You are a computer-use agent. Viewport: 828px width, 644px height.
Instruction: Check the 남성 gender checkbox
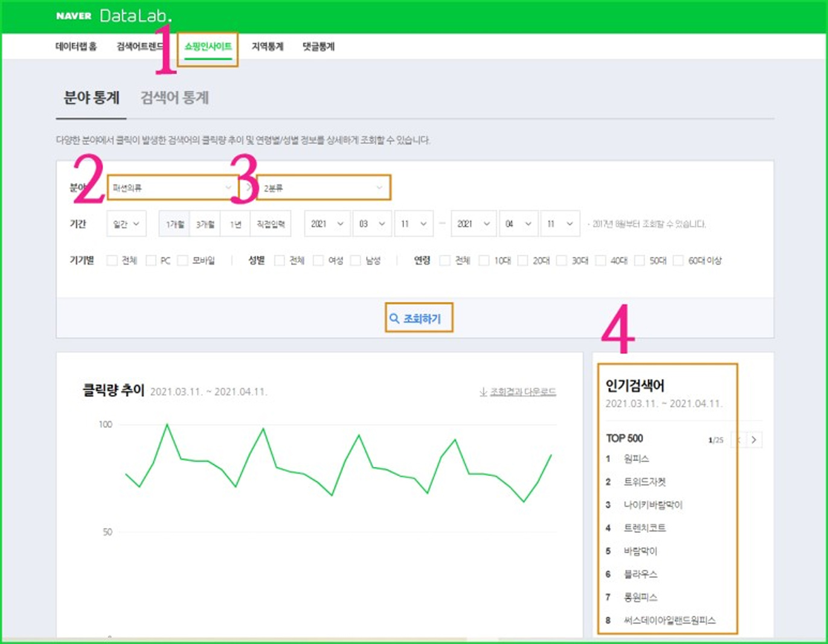coord(356,260)
